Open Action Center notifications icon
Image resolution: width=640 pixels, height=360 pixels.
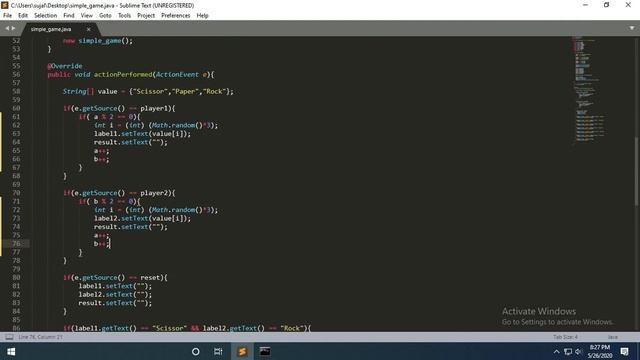click(x=624, y=351)
